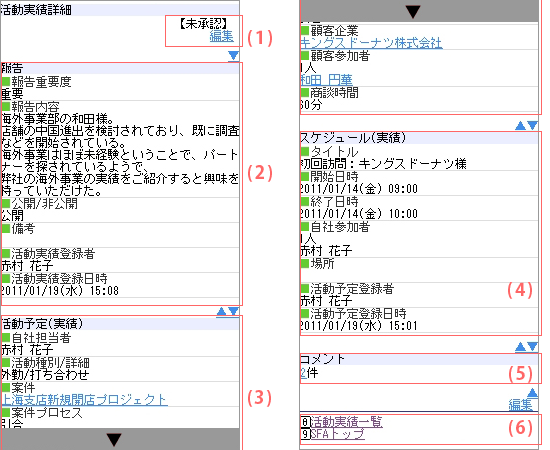Image resolution: width=550 pixels, height=450 pixels.
Task: Click 赤村 花子 under 活動予定登録者
Action: (326, 301)
